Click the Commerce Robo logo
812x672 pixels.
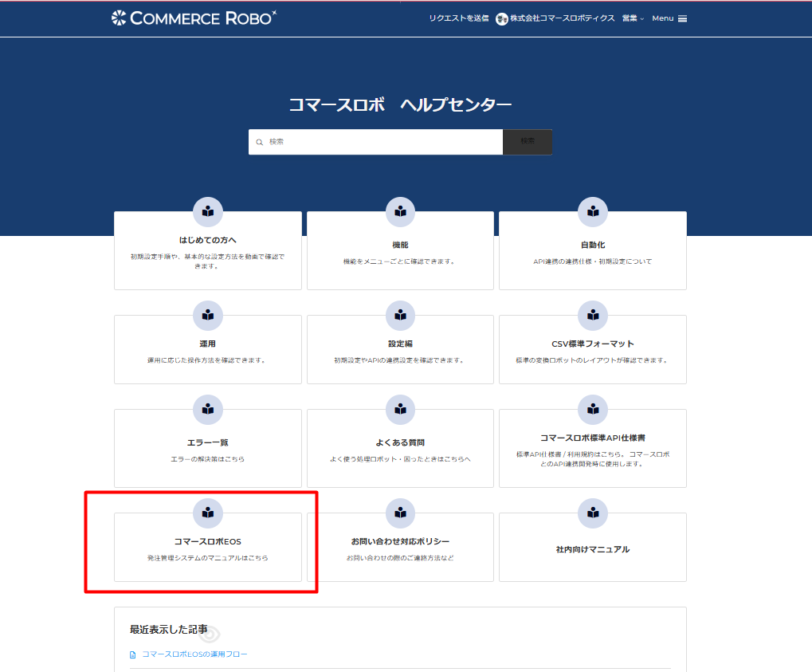click(194, 18)
